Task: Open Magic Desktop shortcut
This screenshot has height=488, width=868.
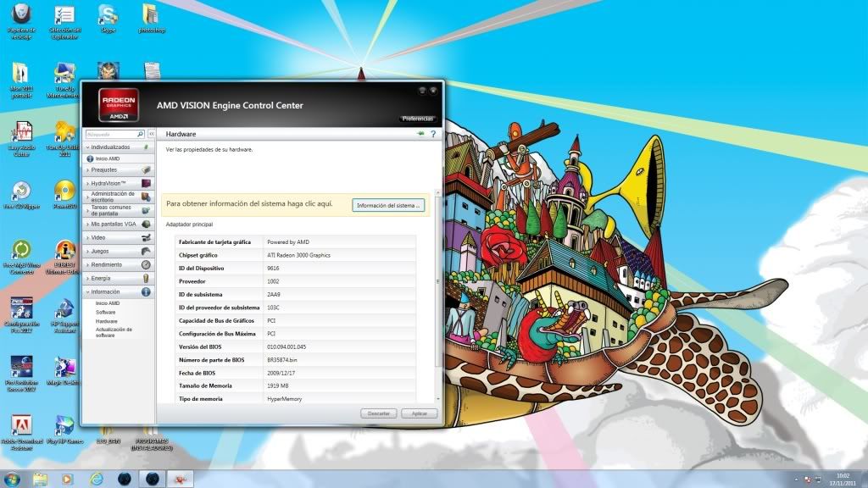Action: click(x=64, y=371)
